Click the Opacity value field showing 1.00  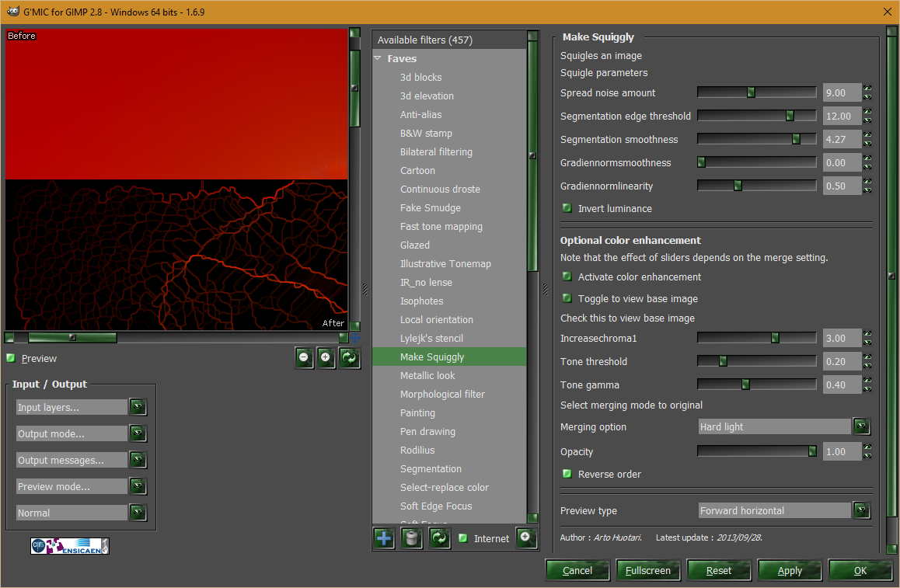click(x=842, y=451)
